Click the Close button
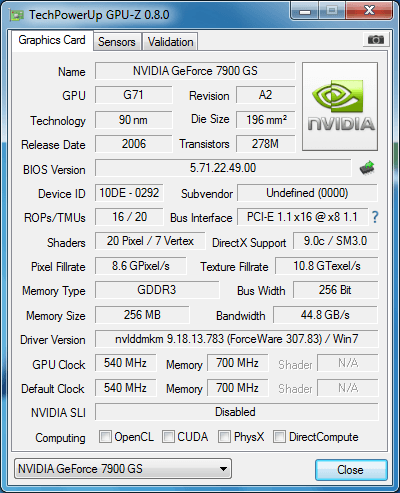This screenshot has height=493, width=400. tap(351, 470)
